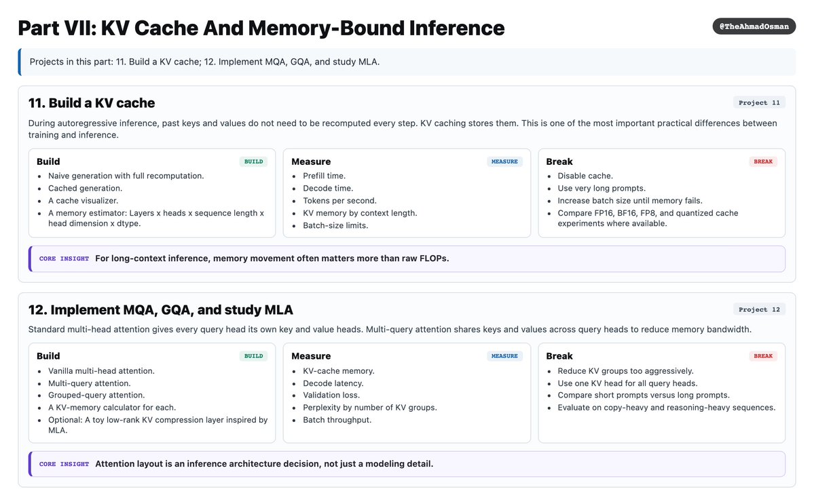The height and width of the screenshot is (504, 814).
Task: Select the green BUILD badge in project 11
Action: tap(253, 161)
